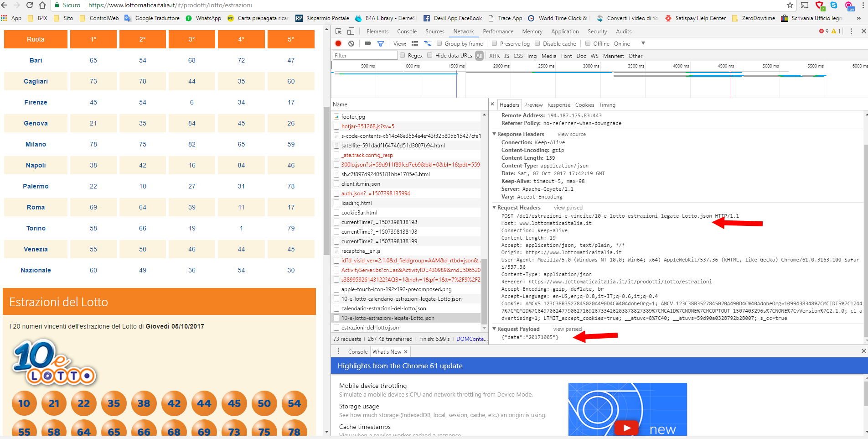Filter requests by XHR type
This screenshot has height=439, width=868.
[494, 56]
